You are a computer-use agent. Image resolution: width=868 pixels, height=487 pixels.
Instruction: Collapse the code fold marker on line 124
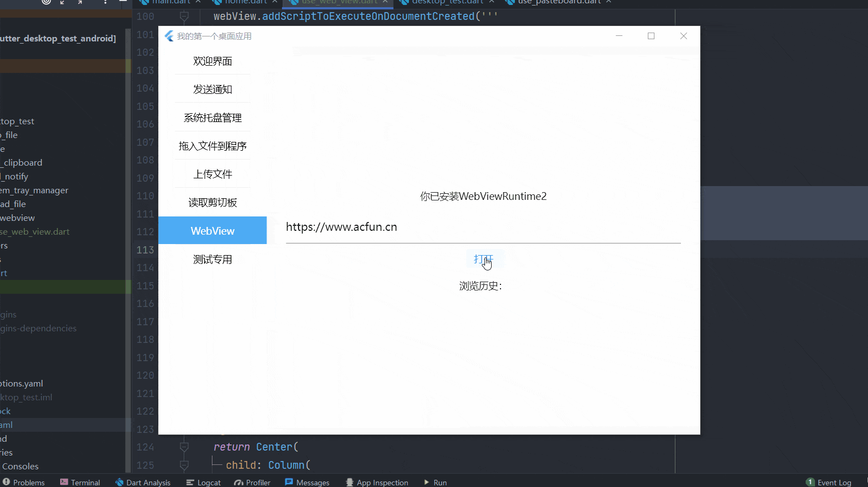[184, 447]
